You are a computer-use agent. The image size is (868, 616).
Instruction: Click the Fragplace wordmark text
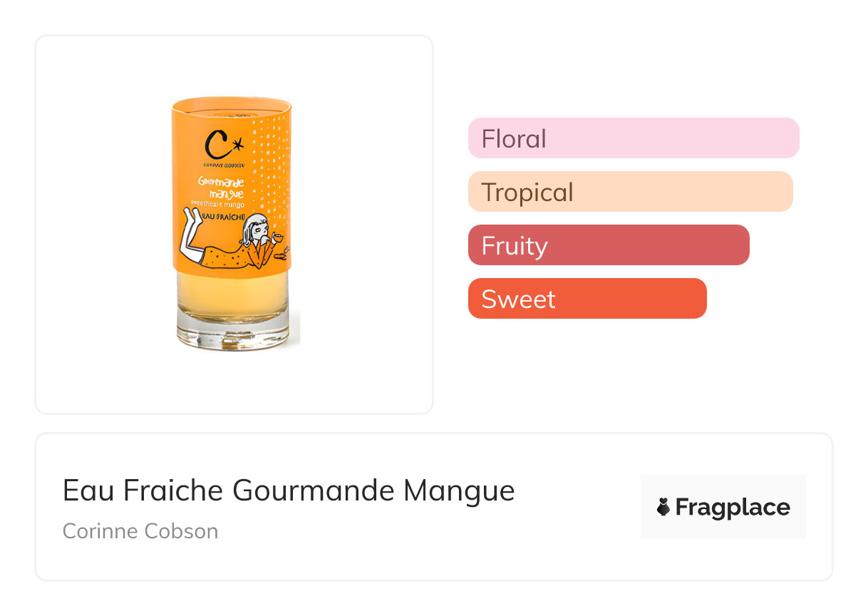click(732, 507)
